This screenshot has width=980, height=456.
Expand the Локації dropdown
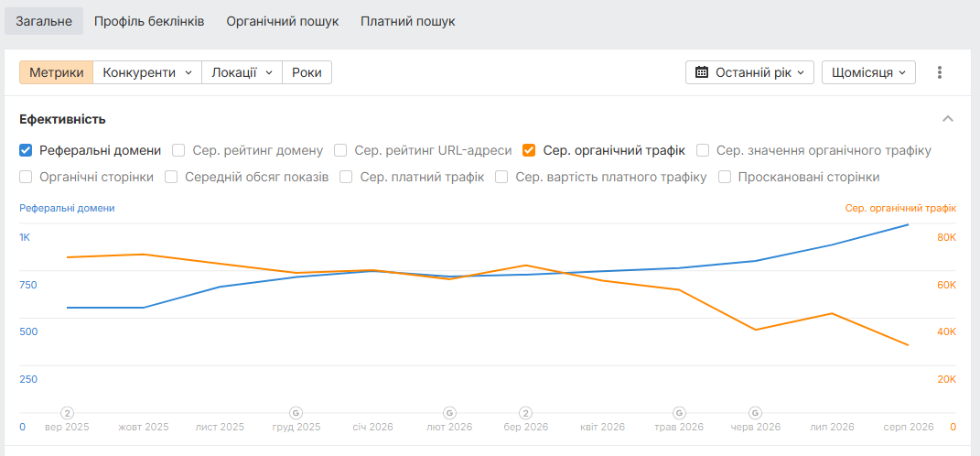pyautogui.click(x=242, y=72)
